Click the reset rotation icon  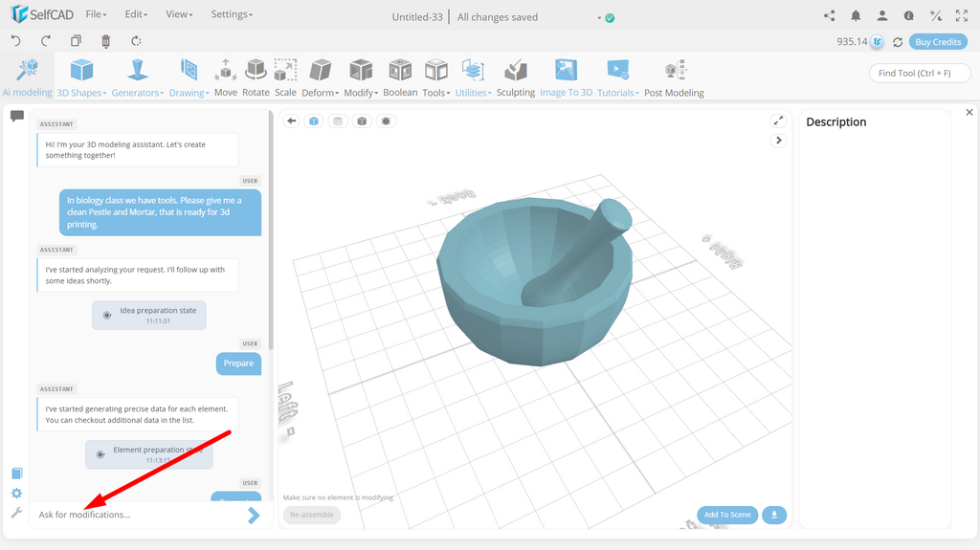(x=136, y=41)
